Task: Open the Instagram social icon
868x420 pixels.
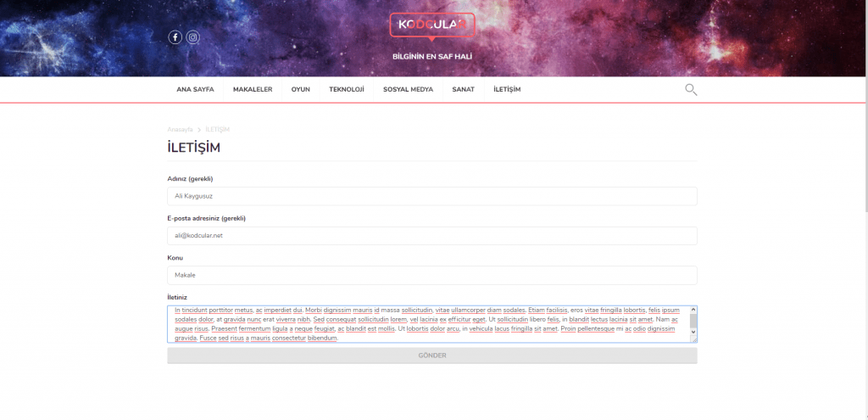Action: pyautogui.click(x=192, y=37)
